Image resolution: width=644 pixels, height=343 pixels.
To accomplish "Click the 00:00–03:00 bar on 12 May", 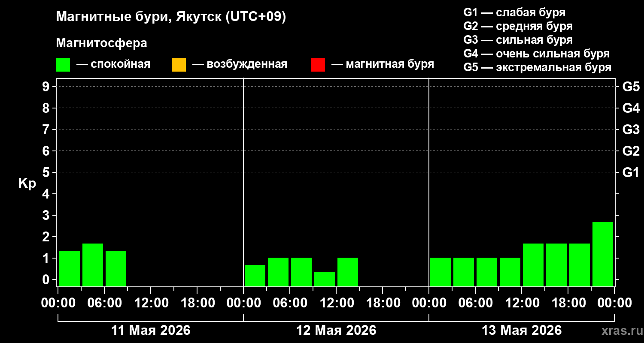I will click(x=255, y=276).
